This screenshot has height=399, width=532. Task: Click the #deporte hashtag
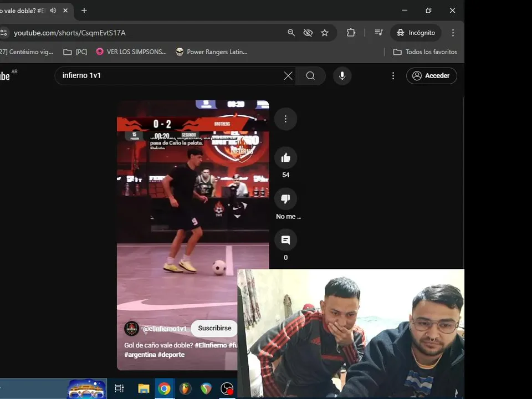(x=171, y=355)
